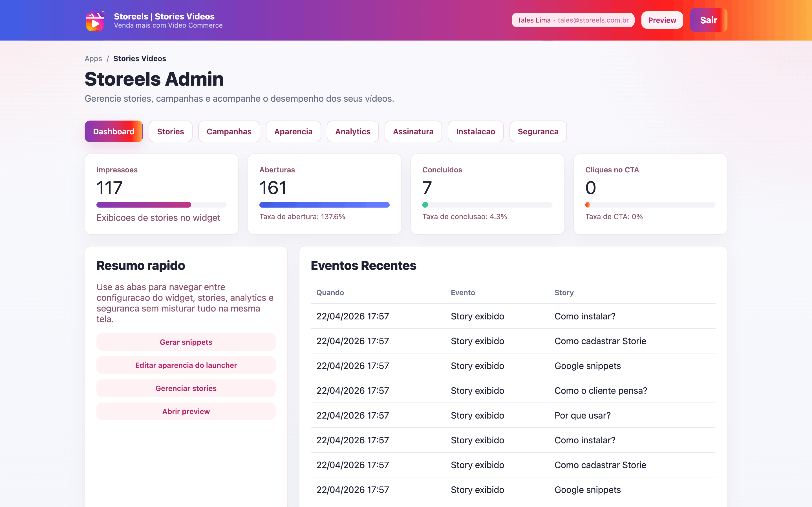
Task: Click the Gerar snippets button
Action: pyautogui.click(x=186, y=342)
